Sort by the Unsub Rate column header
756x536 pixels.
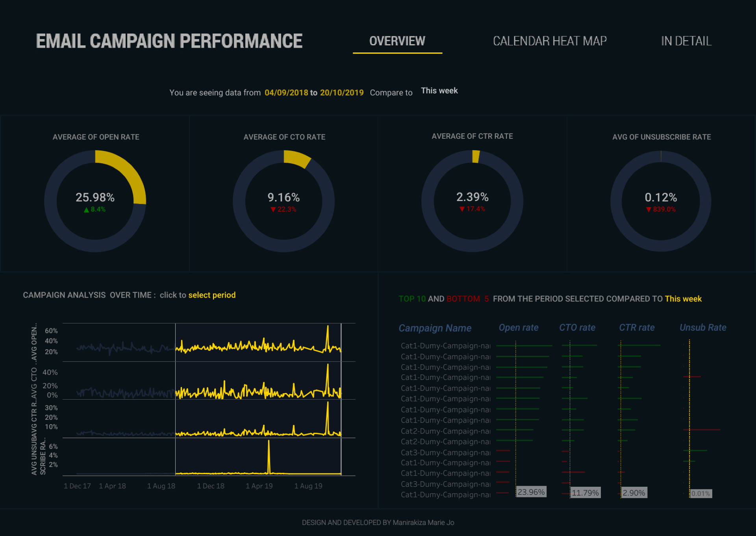coord(702,328)
